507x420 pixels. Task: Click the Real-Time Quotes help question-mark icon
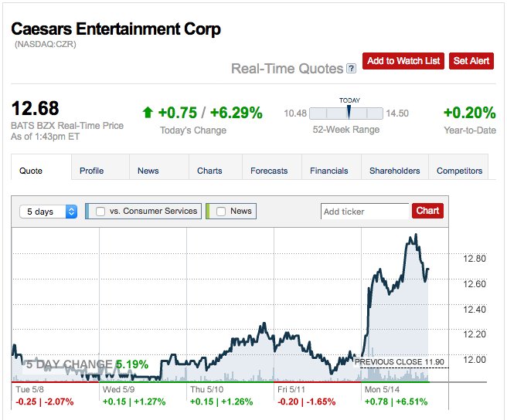351,69
